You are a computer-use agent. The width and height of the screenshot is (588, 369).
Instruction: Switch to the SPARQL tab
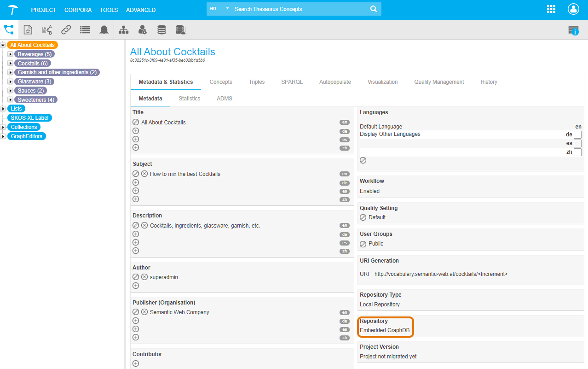pyautogui.click(x=292, y=82)
